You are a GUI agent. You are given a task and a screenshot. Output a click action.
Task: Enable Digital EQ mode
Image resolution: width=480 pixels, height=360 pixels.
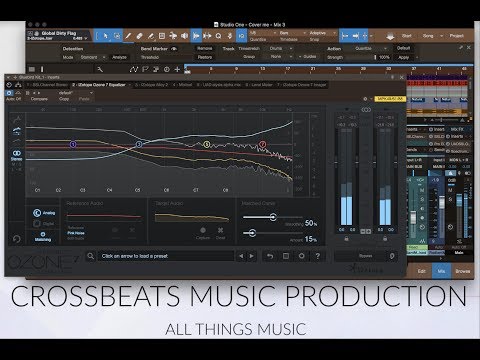[44, 224]
